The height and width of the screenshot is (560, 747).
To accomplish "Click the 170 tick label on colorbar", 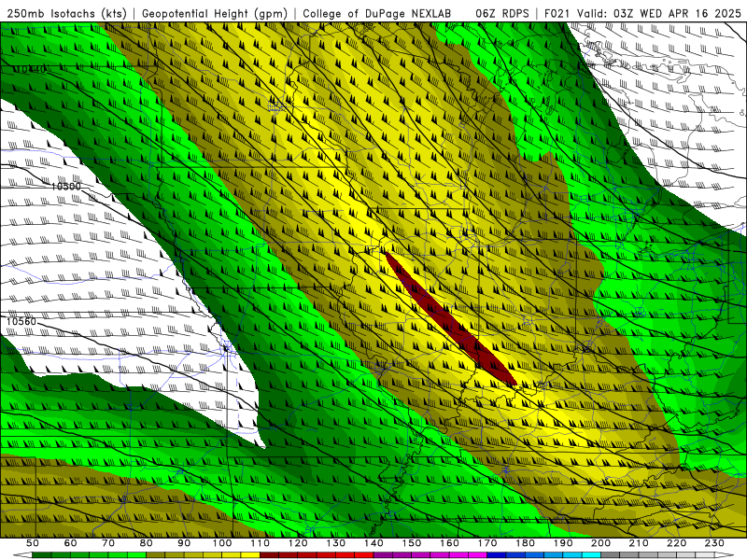I will [487, 543].
